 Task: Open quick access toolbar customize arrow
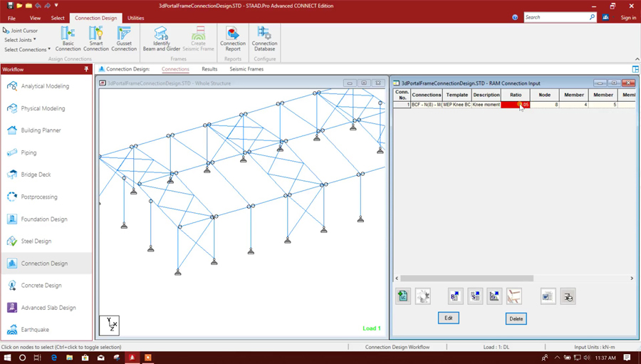56,6
